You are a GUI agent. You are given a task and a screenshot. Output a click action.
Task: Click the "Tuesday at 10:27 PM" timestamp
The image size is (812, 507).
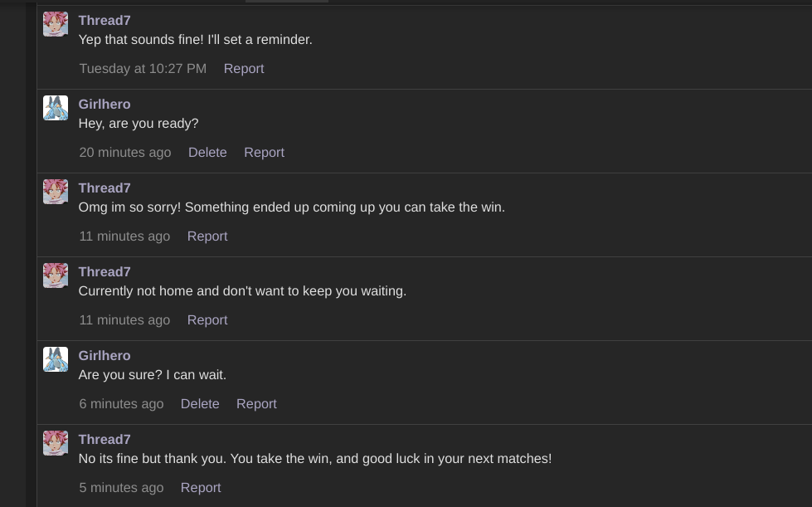click(x=143, y=69)
